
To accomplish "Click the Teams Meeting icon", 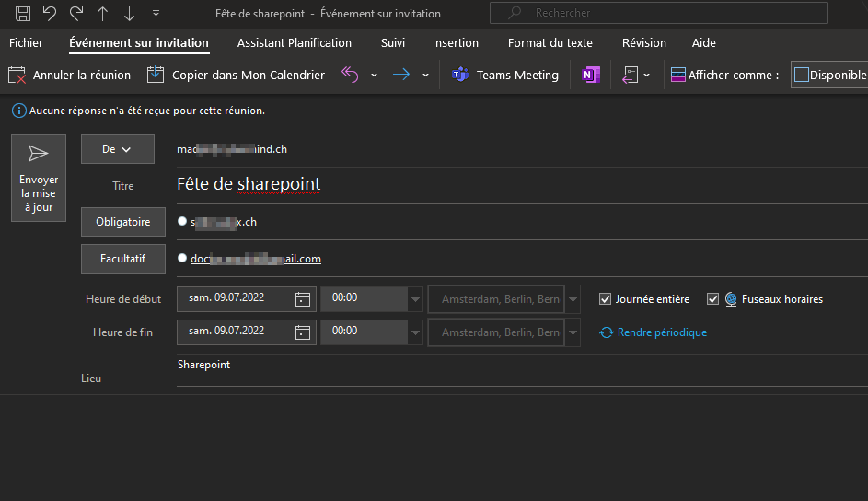I will click(x=459, y=75).
